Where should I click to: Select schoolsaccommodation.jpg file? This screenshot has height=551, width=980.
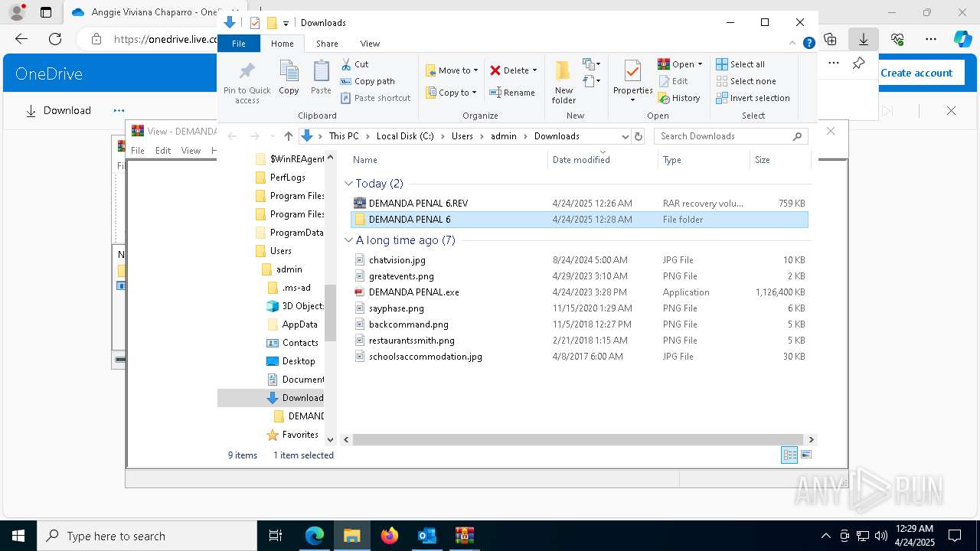(x=579, y=357)
